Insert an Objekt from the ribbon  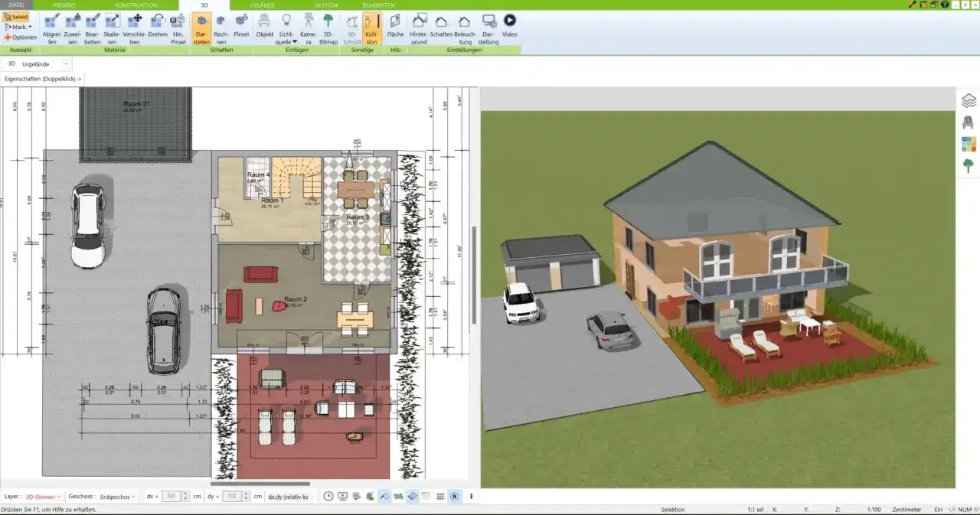tap(265, 25)
